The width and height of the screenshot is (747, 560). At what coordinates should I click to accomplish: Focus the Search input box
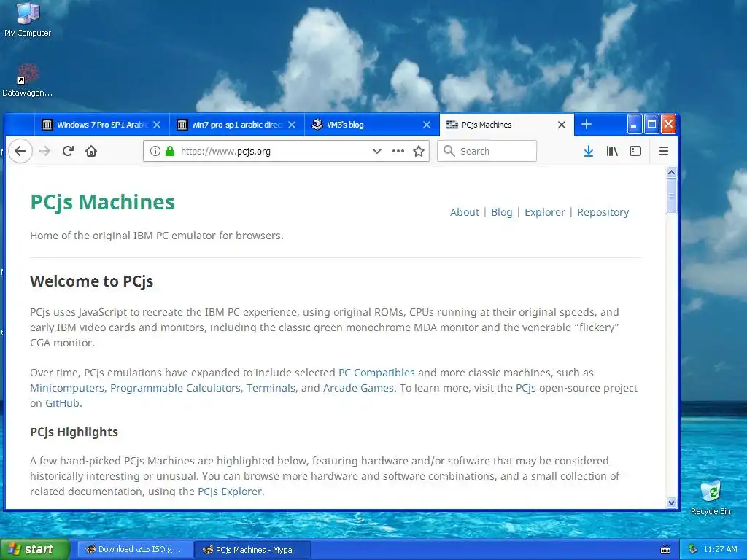pos(487,151)
